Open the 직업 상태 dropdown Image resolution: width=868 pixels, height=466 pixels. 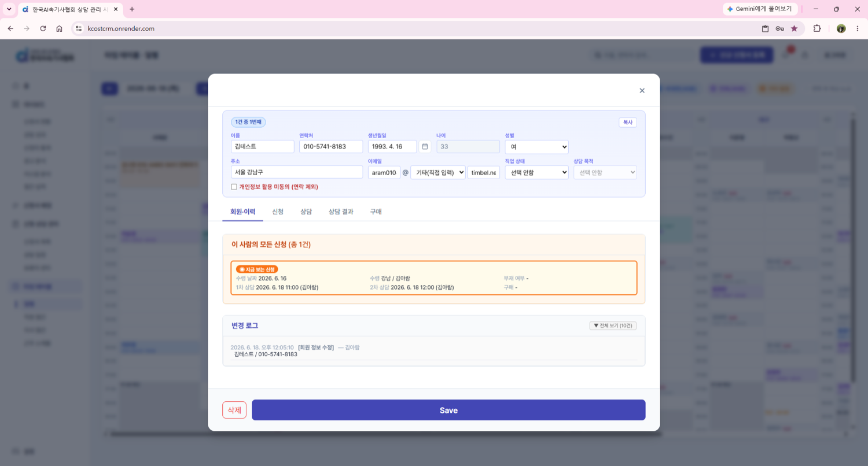pos(536,172)
